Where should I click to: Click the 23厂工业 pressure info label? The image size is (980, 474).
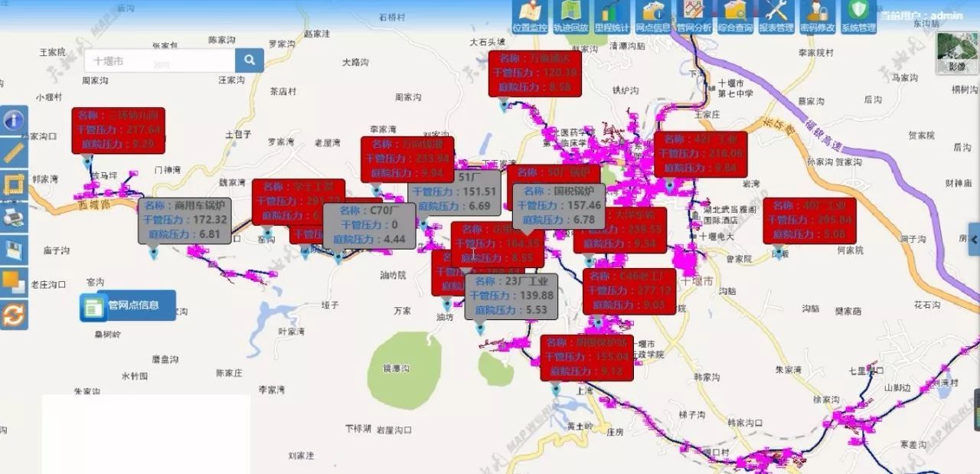click(x=511, y=296)
